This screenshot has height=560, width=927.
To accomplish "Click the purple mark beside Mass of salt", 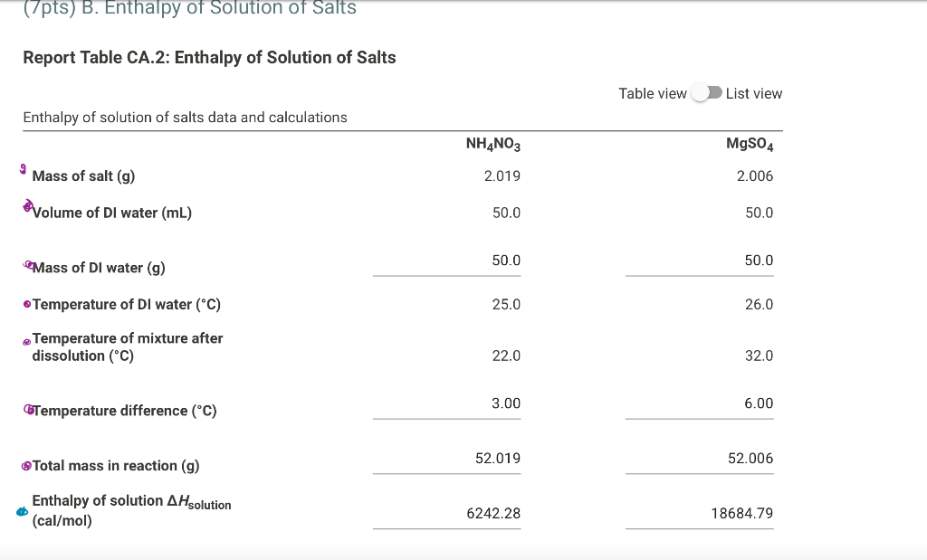I will [x=23, y=169].
